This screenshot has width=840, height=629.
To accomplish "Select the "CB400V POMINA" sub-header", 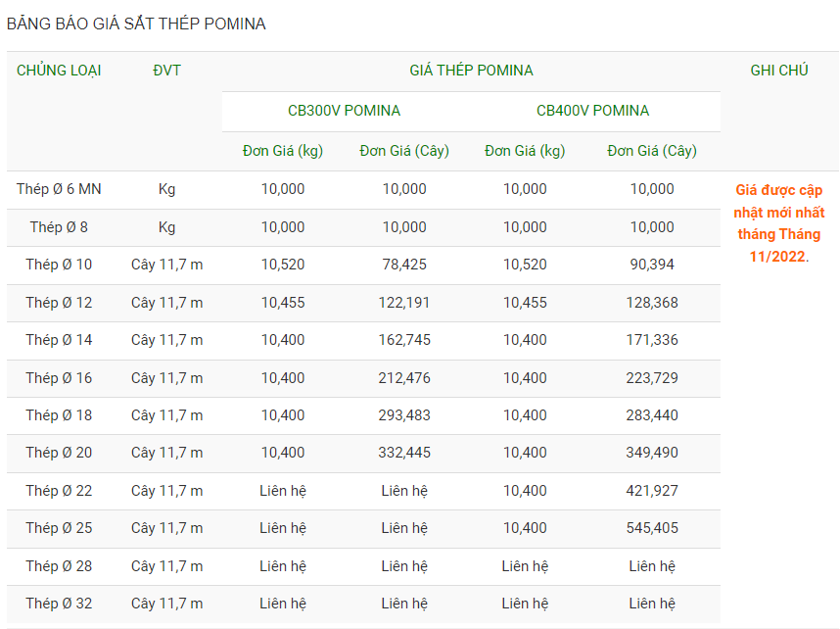I will [592, 111].
